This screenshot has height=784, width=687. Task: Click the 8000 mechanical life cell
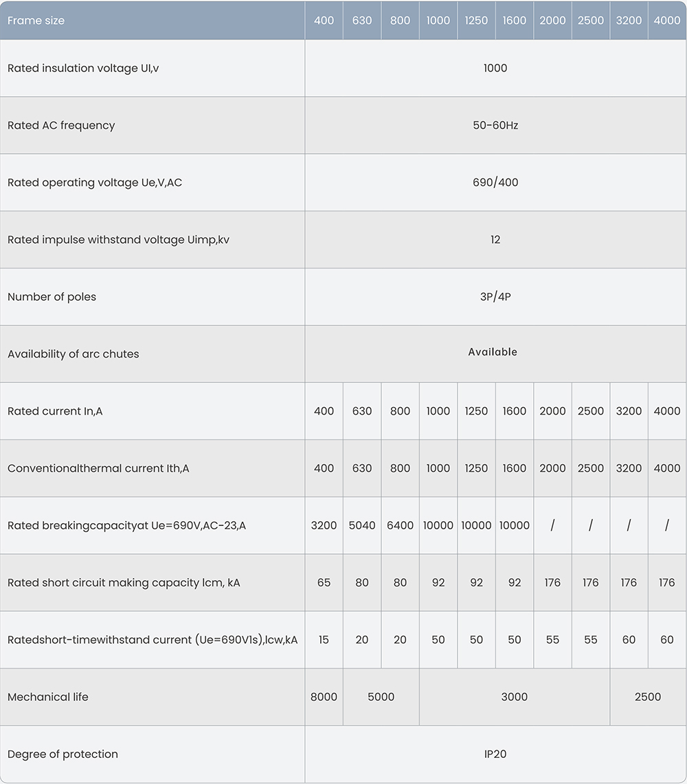pyautogui.click(x=324, y=697)
